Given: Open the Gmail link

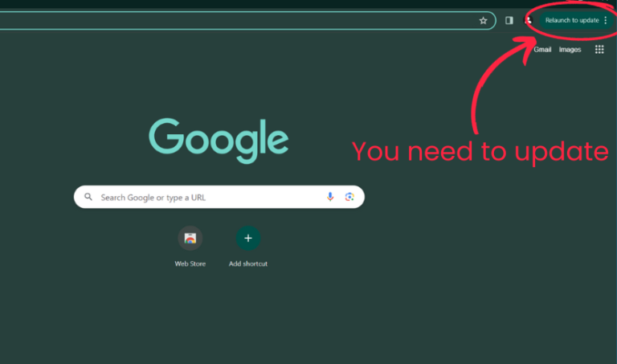Looking at the screenshot, I should tap(542, 50).
